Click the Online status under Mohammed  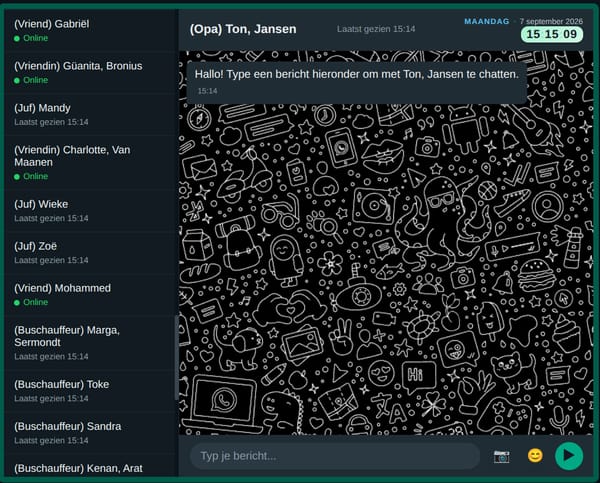31,302
